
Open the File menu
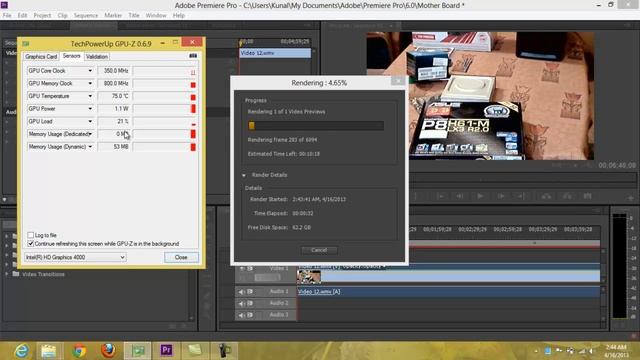(x=7, y=15)
